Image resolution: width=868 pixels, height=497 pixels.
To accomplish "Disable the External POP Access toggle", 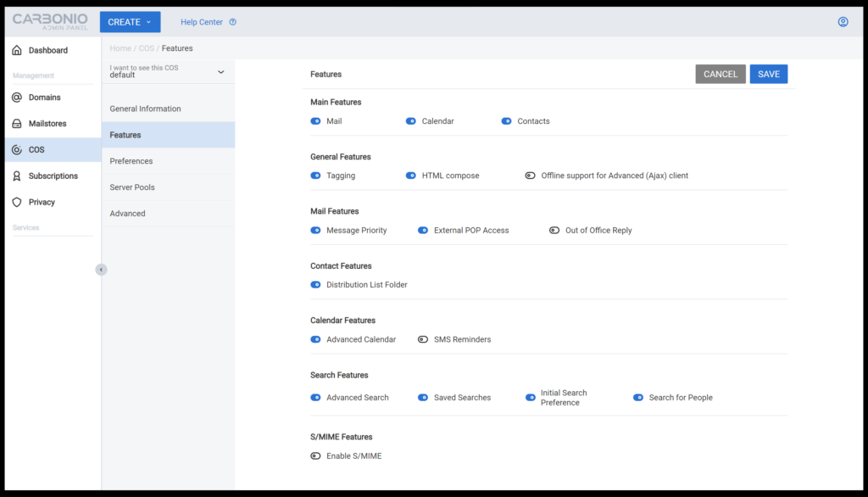I will pos(423,231).
